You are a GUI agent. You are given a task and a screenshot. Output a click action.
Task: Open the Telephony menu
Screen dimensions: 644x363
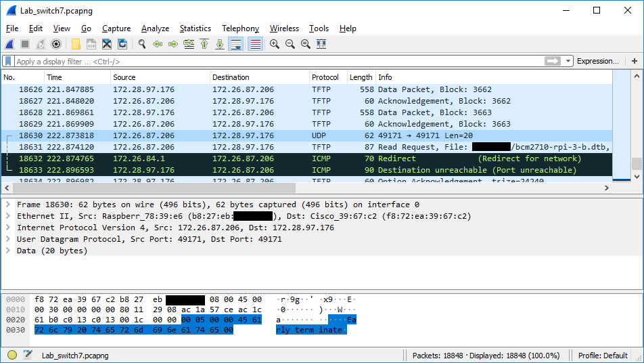click(241, 28)
